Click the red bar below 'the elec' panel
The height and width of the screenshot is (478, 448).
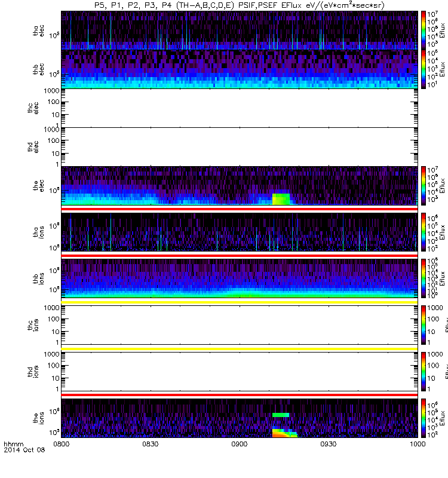point(240,209)
